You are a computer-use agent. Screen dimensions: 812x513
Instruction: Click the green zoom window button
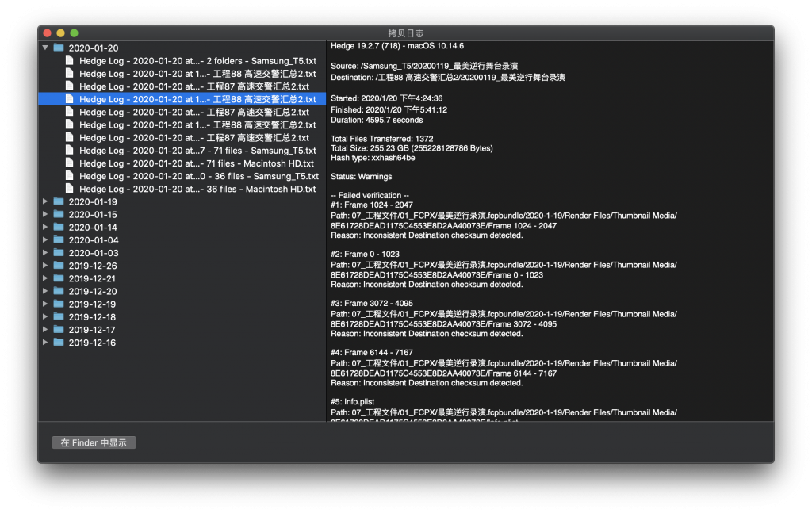point(74,33)
